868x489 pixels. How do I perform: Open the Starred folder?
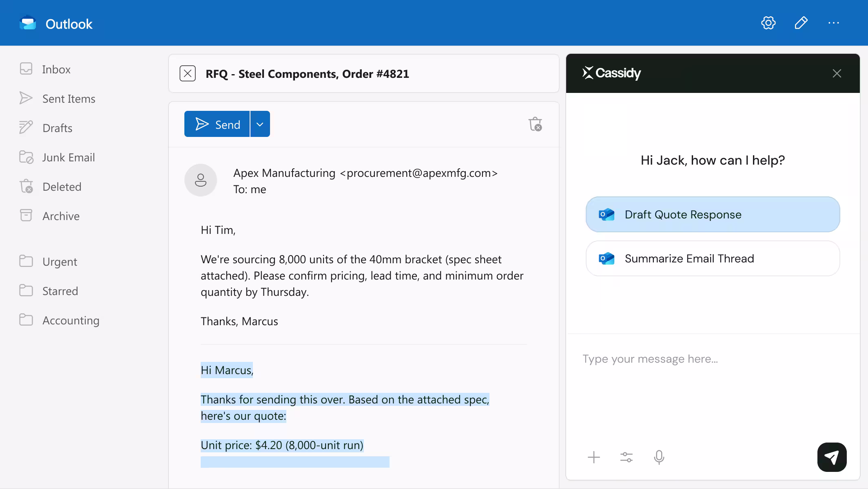pos(49,291)
